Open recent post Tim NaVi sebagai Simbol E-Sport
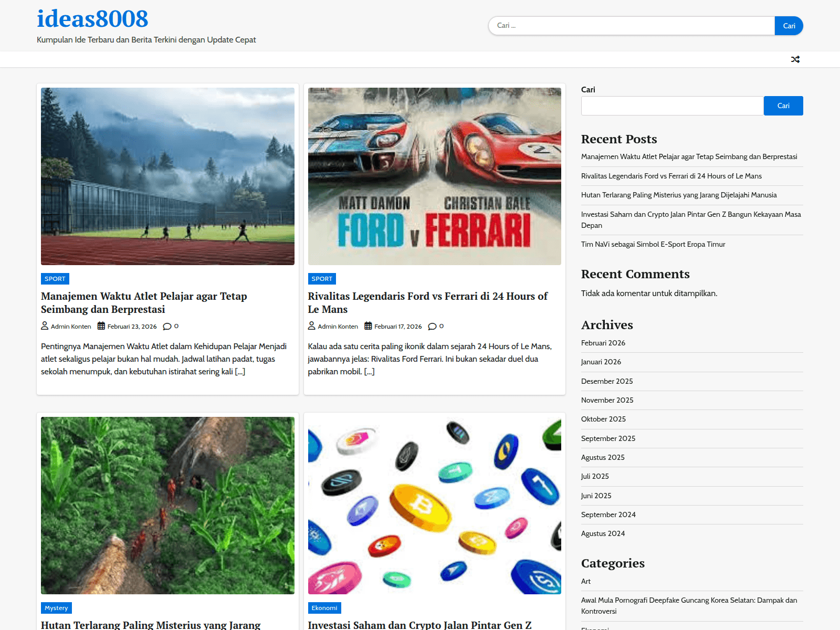 tap(653, 244)
